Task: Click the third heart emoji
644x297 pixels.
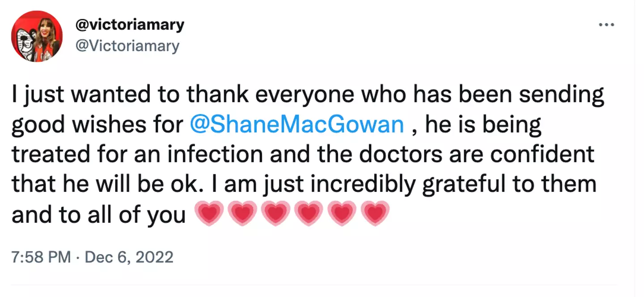Action: 275,214
